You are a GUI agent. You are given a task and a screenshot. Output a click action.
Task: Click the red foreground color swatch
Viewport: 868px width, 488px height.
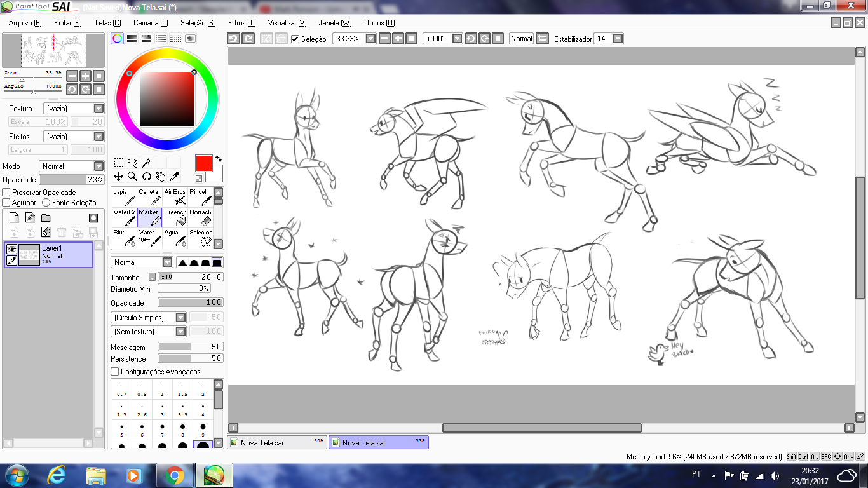(203, 163)
